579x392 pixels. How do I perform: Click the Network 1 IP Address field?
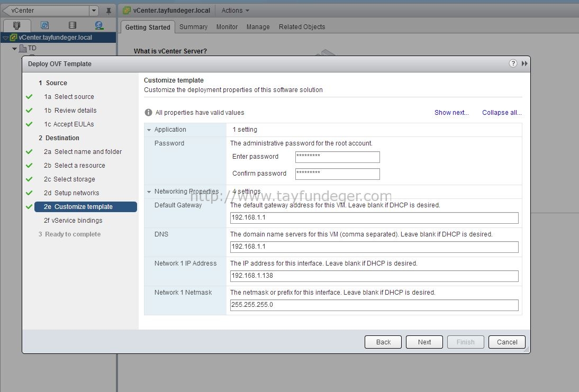(374, 276)
